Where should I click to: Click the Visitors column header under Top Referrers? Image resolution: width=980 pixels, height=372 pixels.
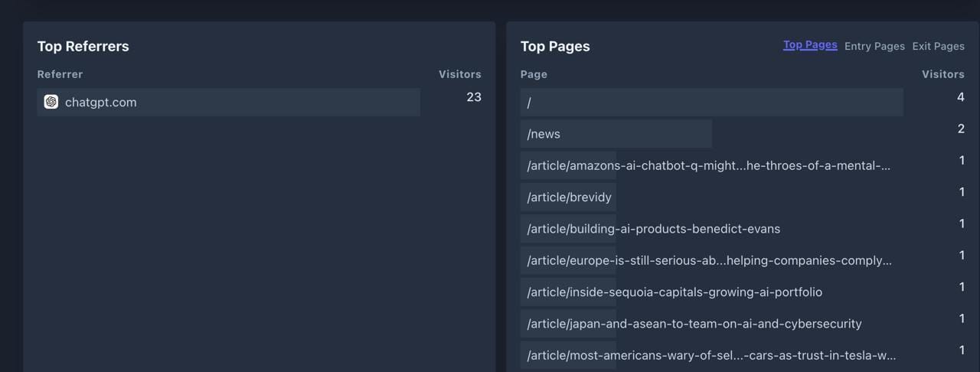click(x=459, y=74)
